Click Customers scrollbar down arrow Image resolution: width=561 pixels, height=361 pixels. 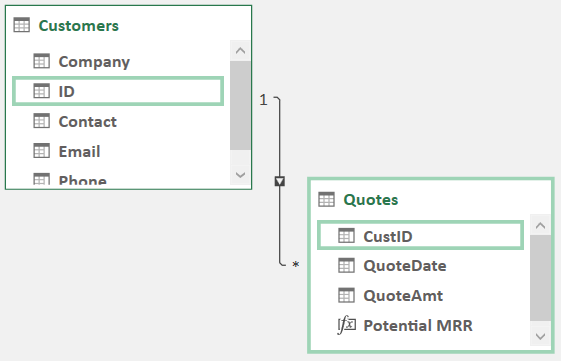pyautogui.click(x=240, y=175)
